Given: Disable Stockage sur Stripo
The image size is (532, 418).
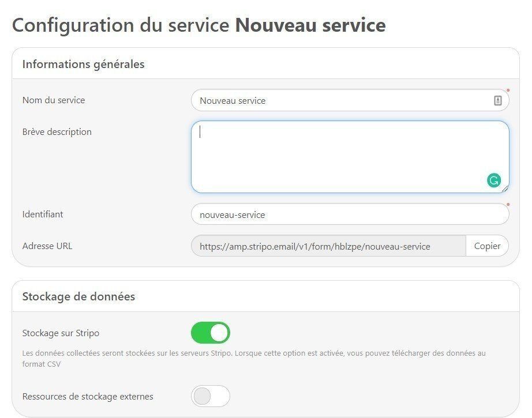Looking at the screenshot, I should pos(210,333).
